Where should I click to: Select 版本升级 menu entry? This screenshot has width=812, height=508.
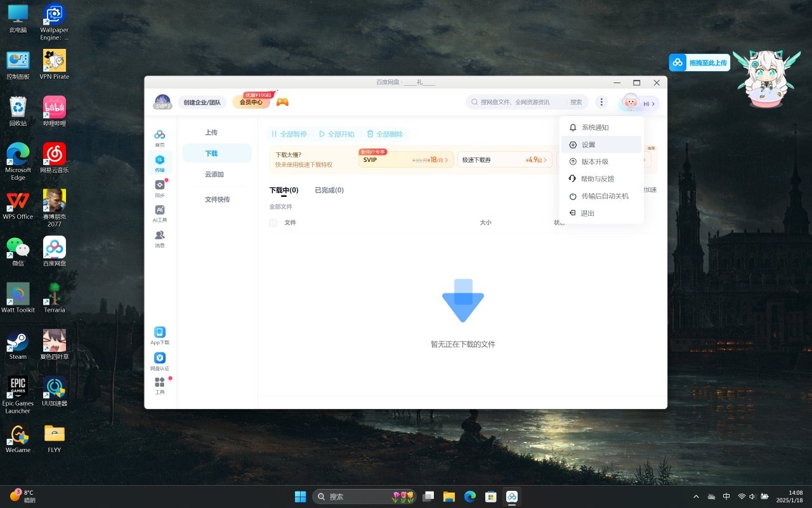601,162
